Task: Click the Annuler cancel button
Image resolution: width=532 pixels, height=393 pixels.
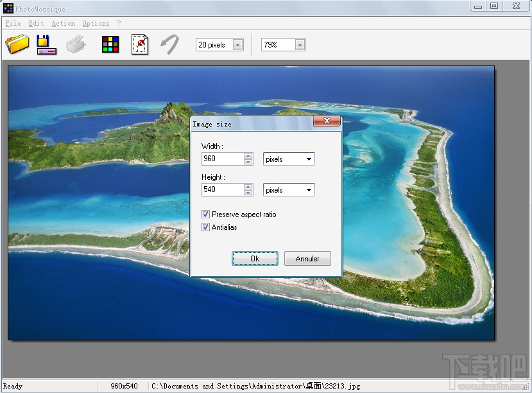Action: point(307,259)
